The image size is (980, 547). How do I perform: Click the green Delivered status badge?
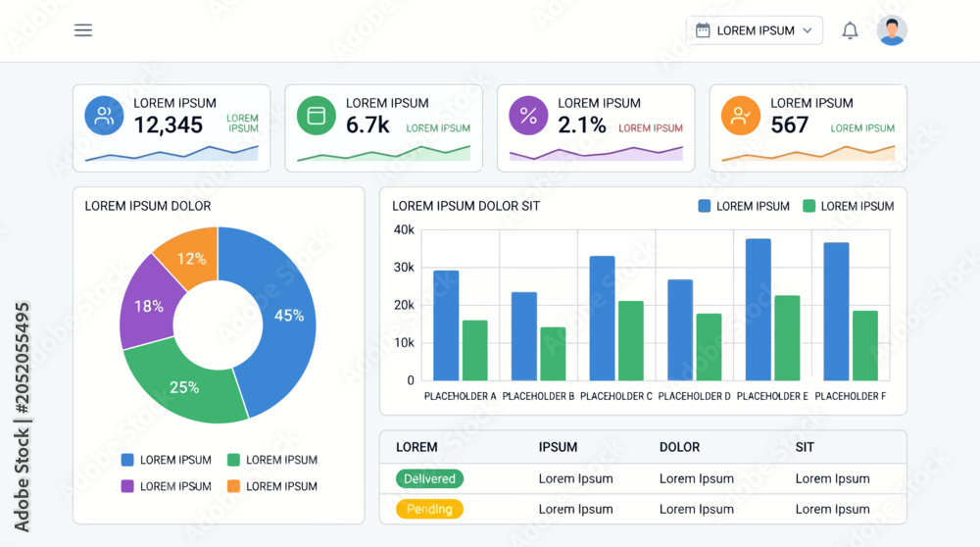tap(429, 478)
